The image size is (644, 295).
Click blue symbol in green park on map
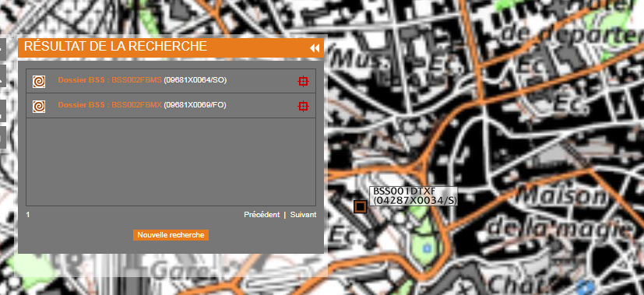[427, 248]
